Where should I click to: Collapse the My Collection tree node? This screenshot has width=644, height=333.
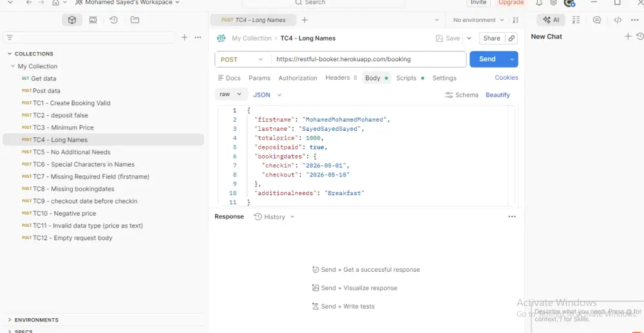[13, 66]
